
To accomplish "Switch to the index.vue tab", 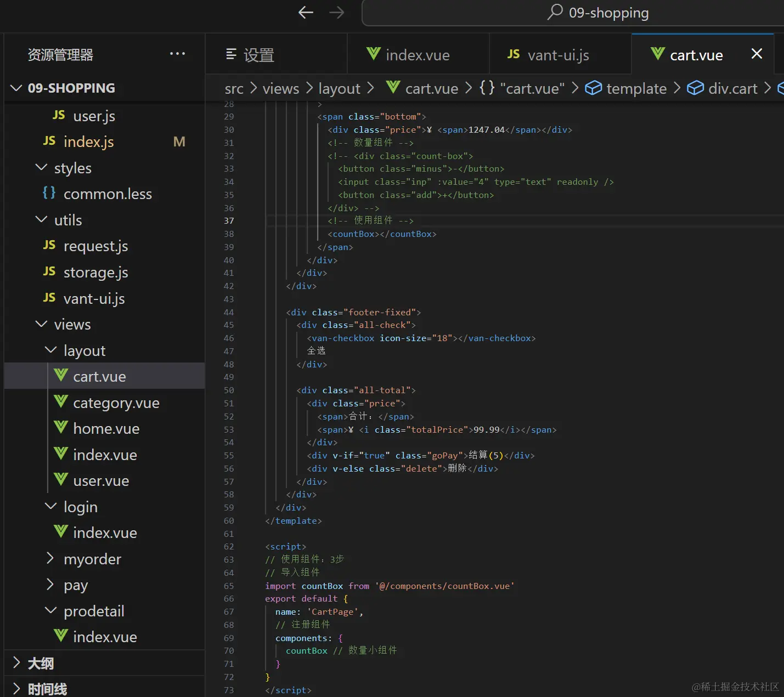I will 418,54.
